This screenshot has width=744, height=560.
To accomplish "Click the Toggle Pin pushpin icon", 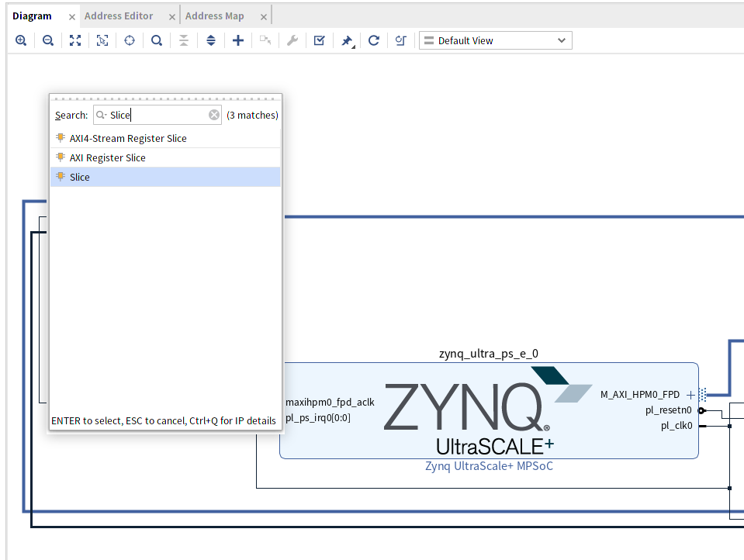I will pyautogui.click(x=348, y=41).
